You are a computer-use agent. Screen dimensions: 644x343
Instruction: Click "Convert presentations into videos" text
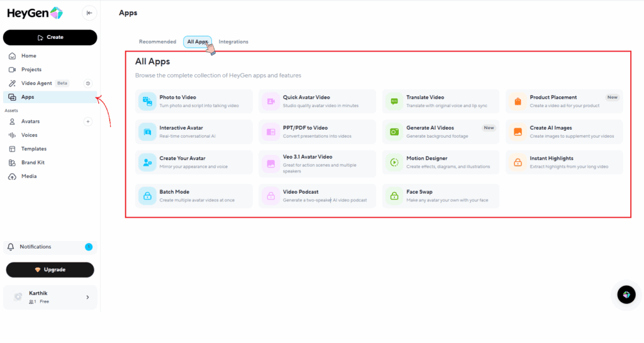[317, 137]
